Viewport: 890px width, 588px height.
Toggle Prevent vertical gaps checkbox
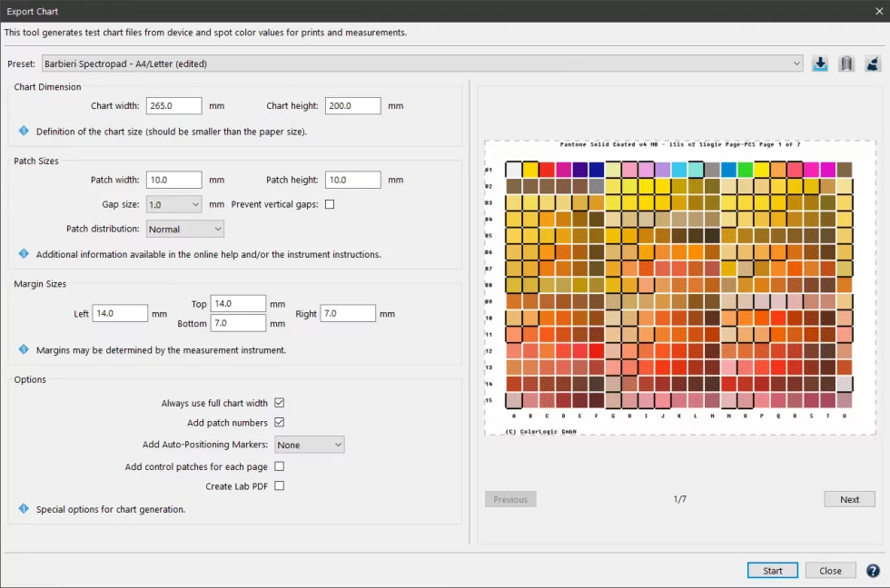pos(329,204)
